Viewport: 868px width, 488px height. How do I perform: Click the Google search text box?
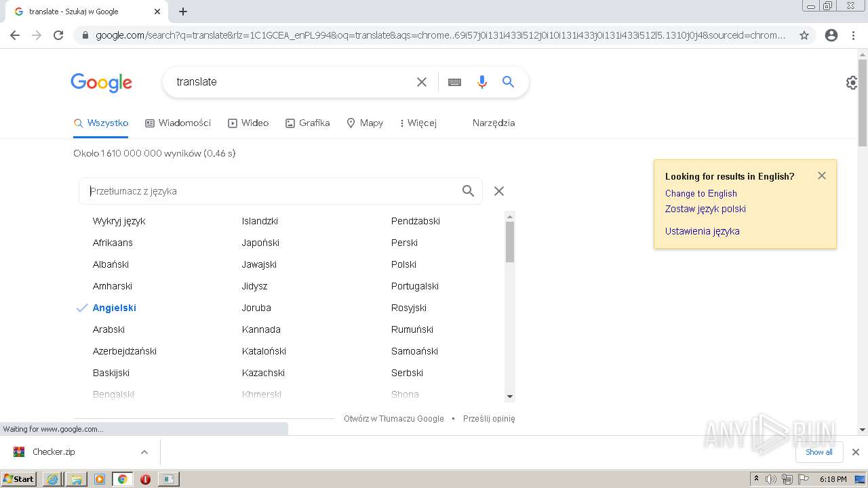292,82
